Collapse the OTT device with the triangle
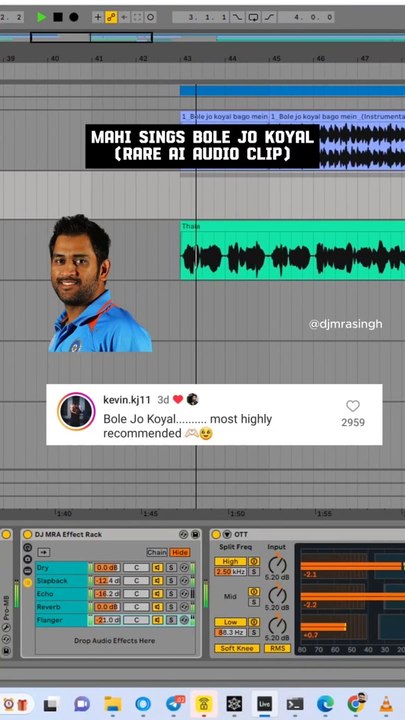 (227, 534)
